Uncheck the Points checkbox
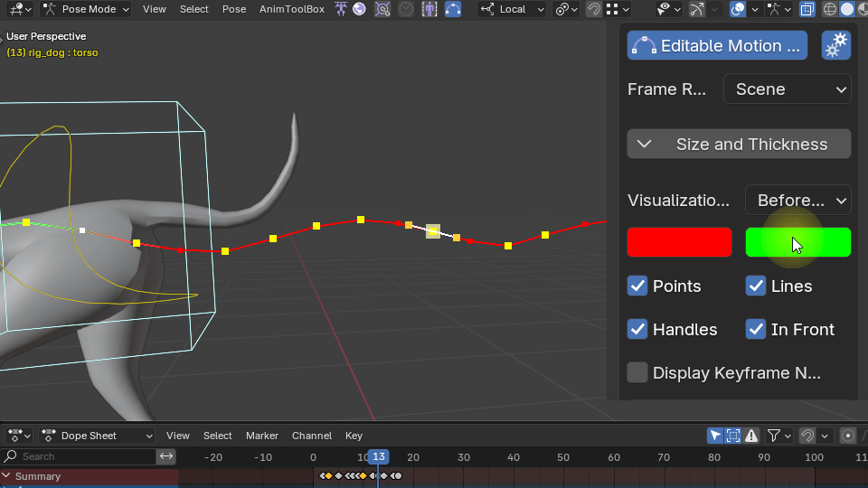Image resolution: width=868 pixels, height=488 pixels. pos(637,286)
